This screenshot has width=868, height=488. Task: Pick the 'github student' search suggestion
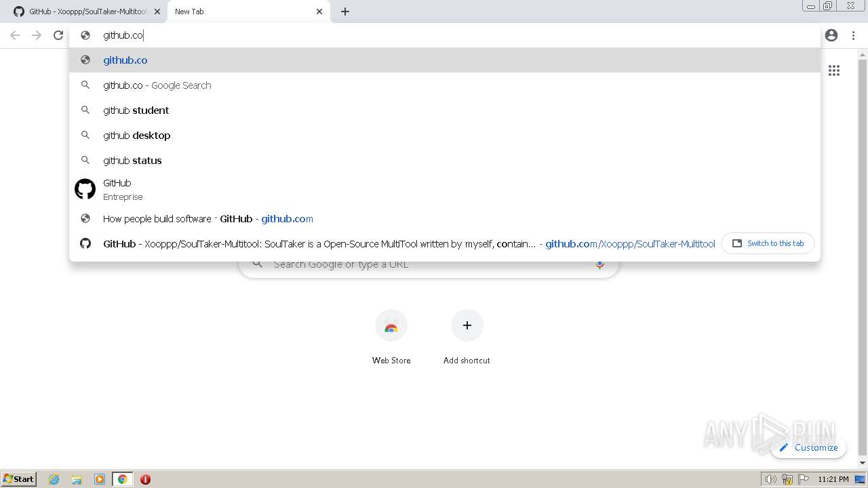pyautogui.click(x=445, y=110)
